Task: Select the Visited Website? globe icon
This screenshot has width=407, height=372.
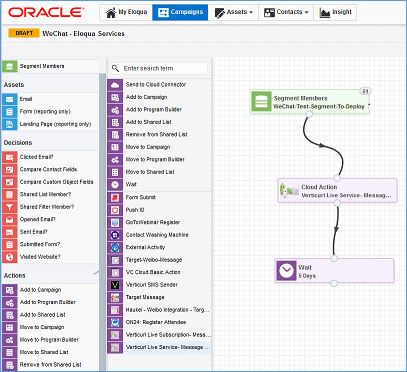Action: click(x=9, y=257)
